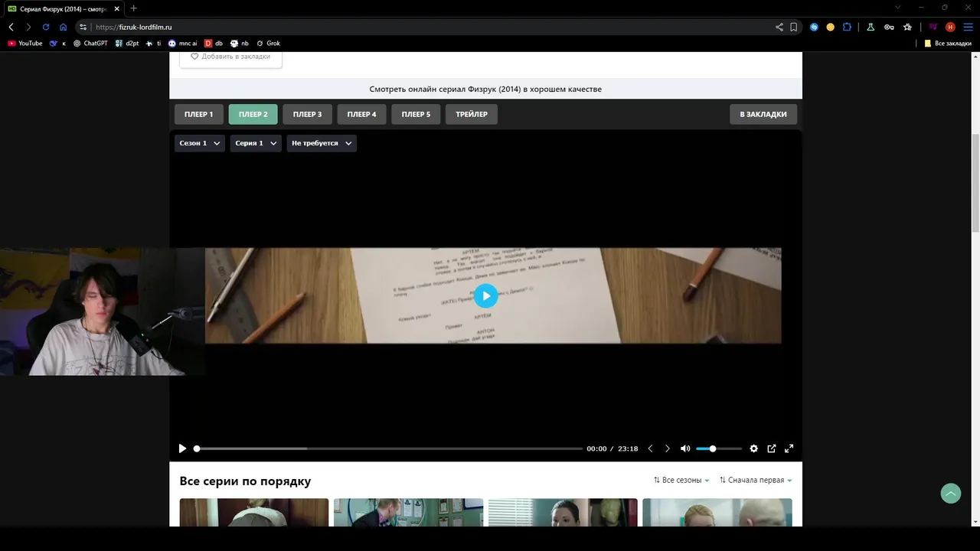Start playback with the small play icon in the control bar

(x=182, y=448)
